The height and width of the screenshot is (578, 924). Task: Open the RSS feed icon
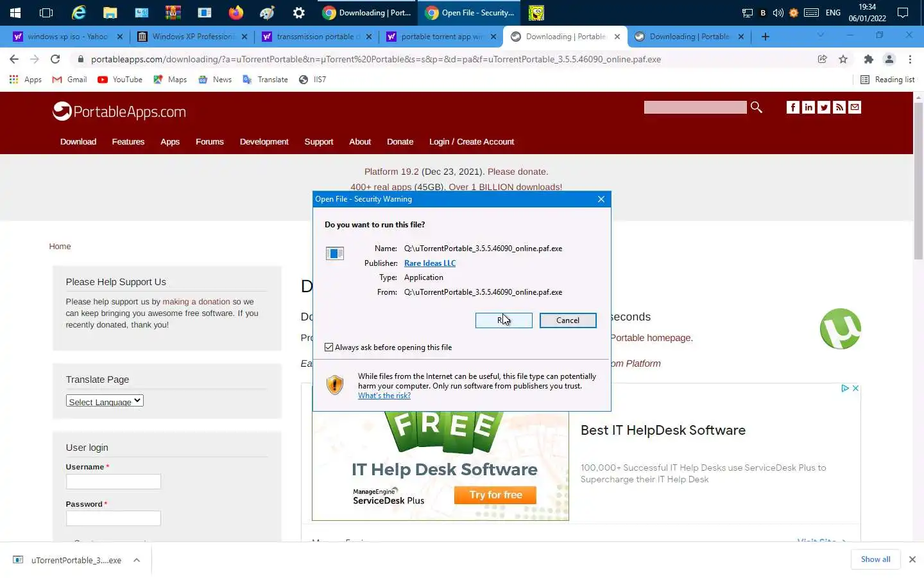[839, 107]
